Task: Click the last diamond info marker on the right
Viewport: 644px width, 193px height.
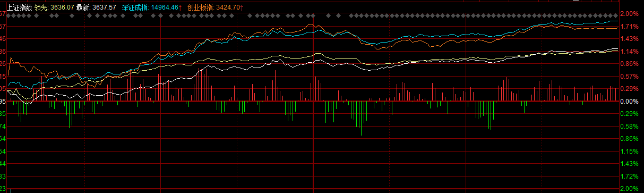Action: pos(616,16)
